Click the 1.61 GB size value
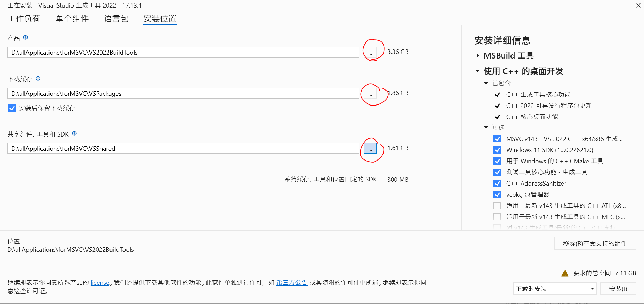This screenshot has height=304, width=644. point(398,148)
